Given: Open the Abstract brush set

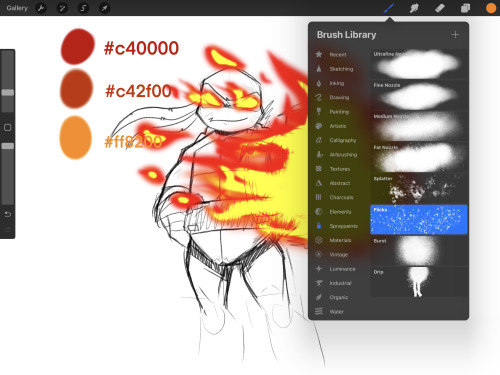Looking at the screenshot, I should [338, 183].
